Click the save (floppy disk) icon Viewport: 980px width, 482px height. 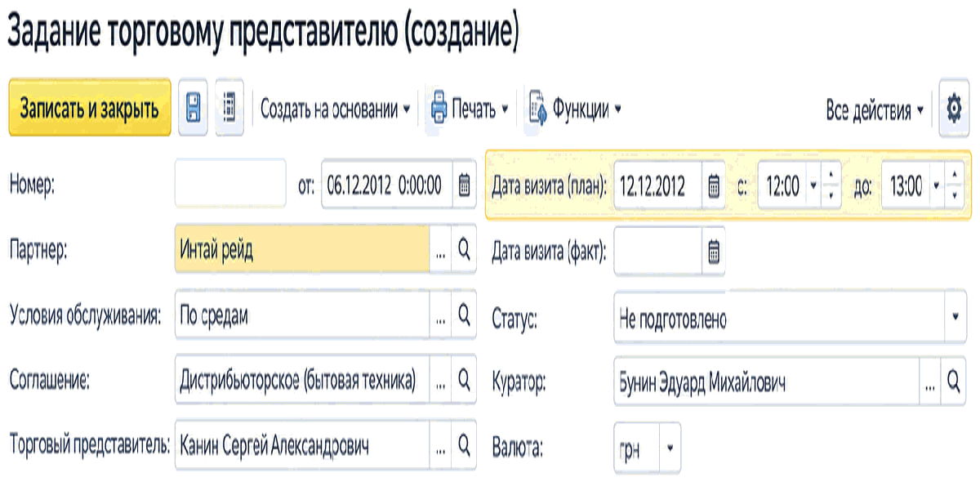(193, 108)
